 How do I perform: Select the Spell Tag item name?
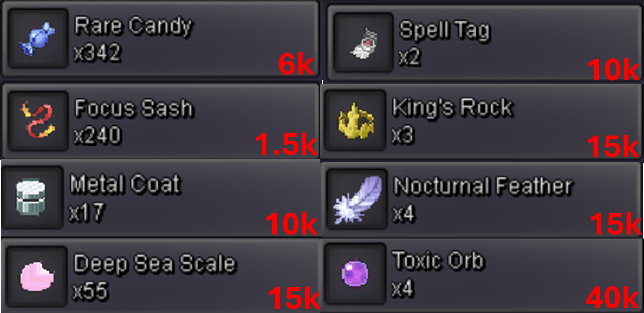point(445,31)
